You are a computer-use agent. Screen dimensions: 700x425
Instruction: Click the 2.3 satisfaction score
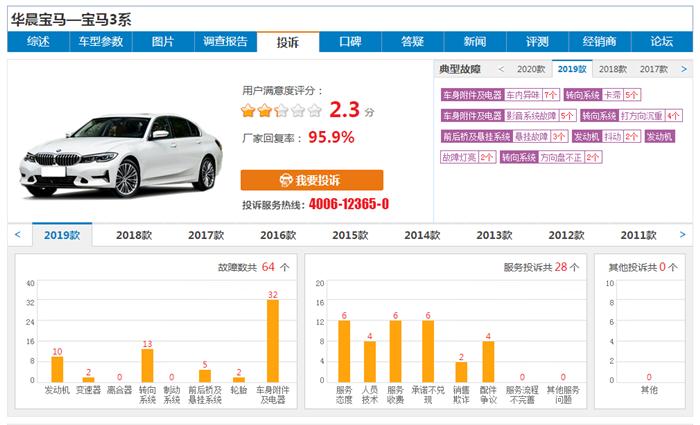(x=345, y=109)
